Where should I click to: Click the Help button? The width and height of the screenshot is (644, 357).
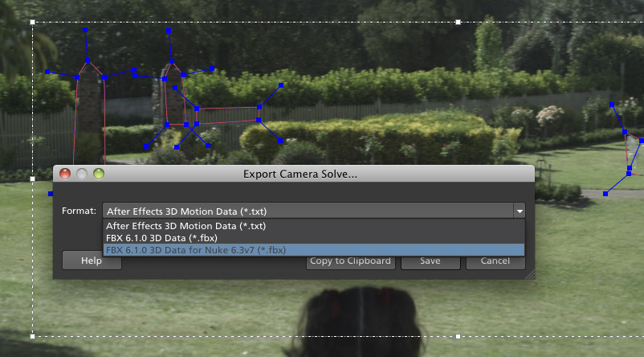tap(92, 261)
